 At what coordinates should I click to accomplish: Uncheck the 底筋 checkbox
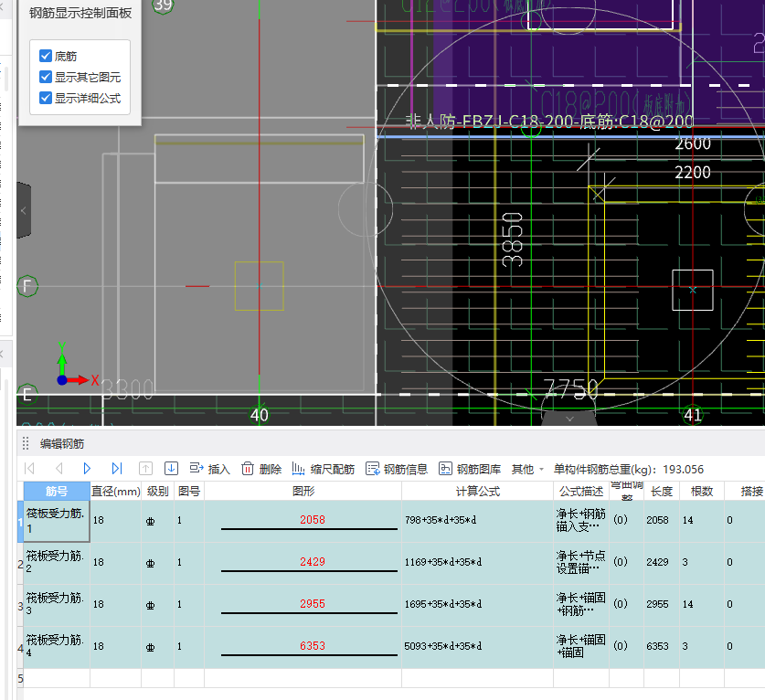[46, 56]
